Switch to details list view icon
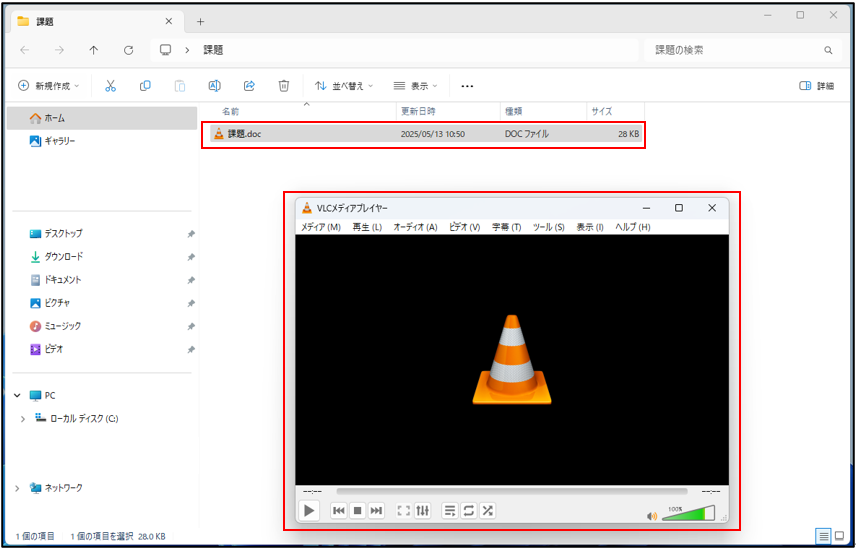Image resolution: width=856 pixels, height=549 pixels. [824, 536]
